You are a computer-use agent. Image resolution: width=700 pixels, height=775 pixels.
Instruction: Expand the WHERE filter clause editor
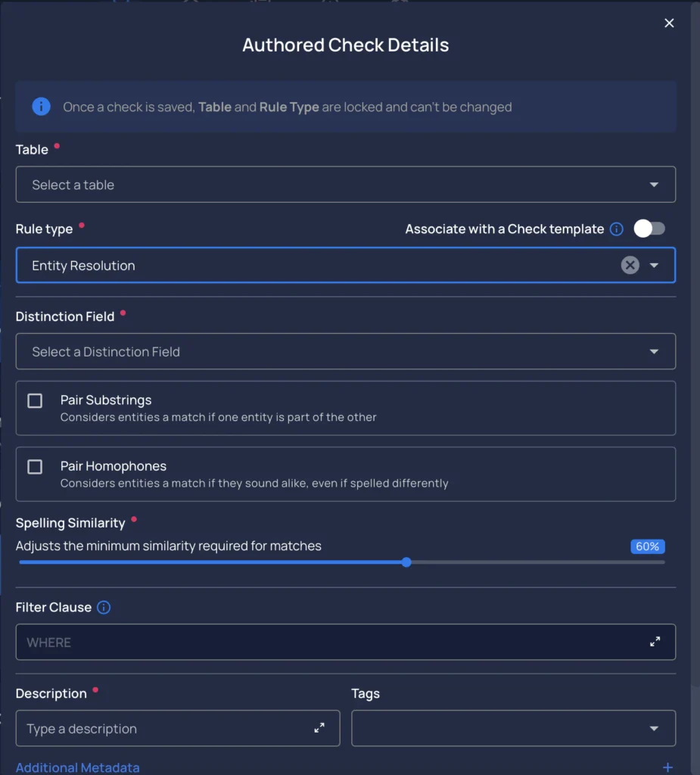(655, 642)
